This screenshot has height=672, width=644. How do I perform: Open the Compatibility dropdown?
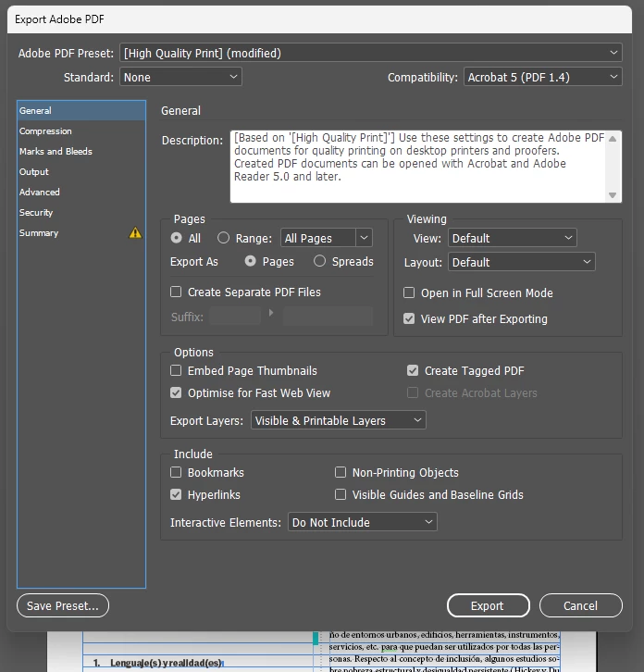point(542,77)
